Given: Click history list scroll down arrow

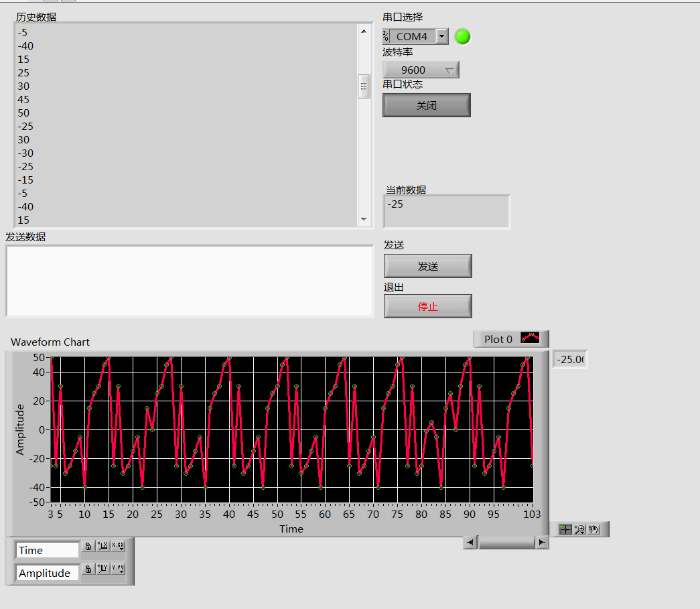Looking at the screenshot, I should point(364,219).
